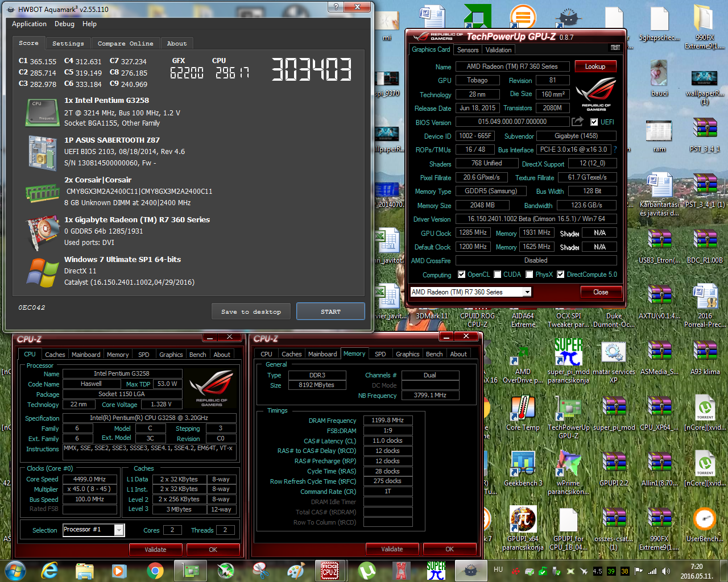Click the BIOS save/share arrow icon in GPU-Z
The height and width of the screenshot is (582, 728).
click(578, 122)
